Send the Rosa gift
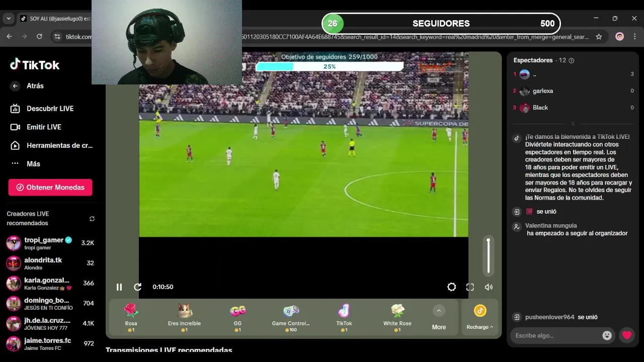Viewport: 644px width, 362px height. 131,317
